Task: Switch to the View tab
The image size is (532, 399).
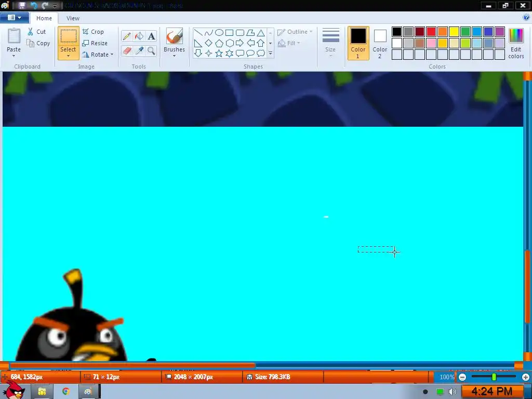Action: 73,18
